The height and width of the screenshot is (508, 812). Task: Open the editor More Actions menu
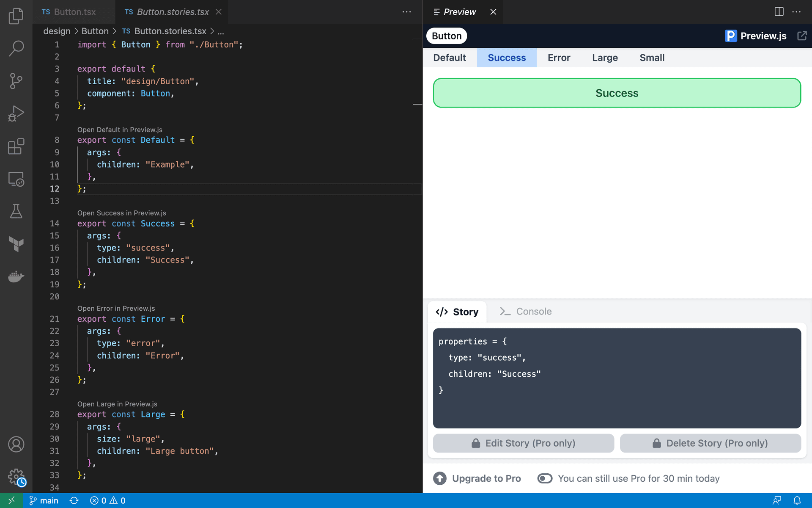click(x=406, y=11)
